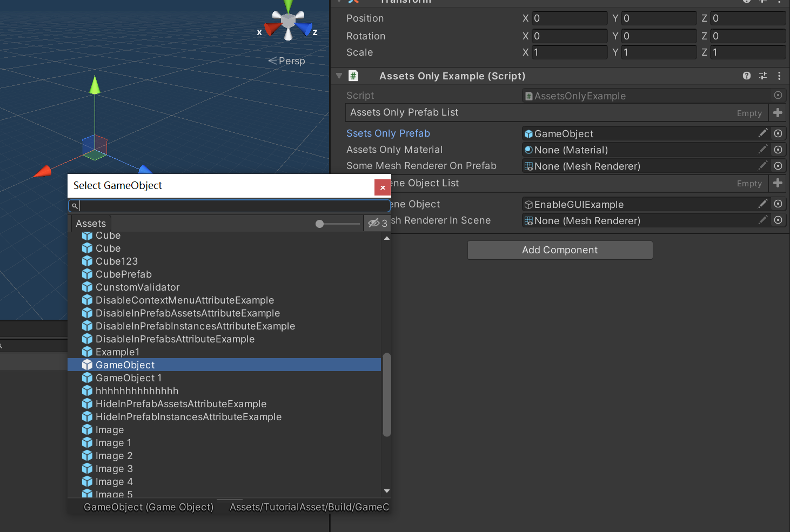Edit the Assets Only Prefab with pencil icon
This screenshot has height=532, width=790.
763,133
